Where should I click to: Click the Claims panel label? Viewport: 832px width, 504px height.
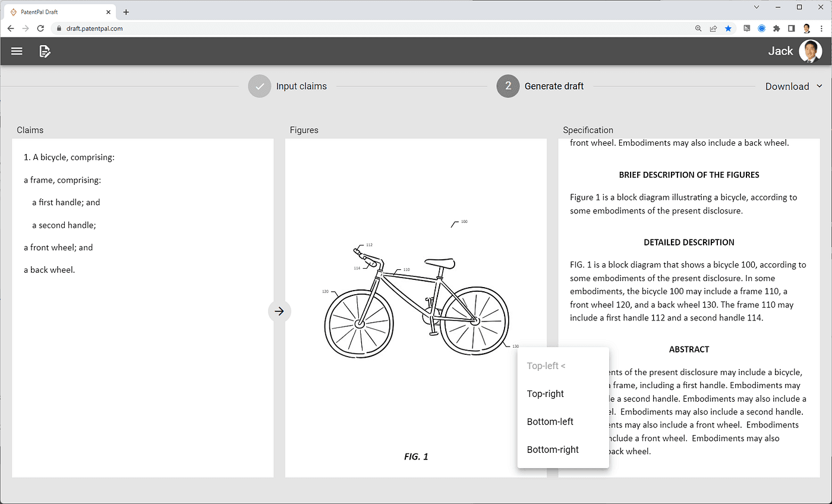coord(30,130)
